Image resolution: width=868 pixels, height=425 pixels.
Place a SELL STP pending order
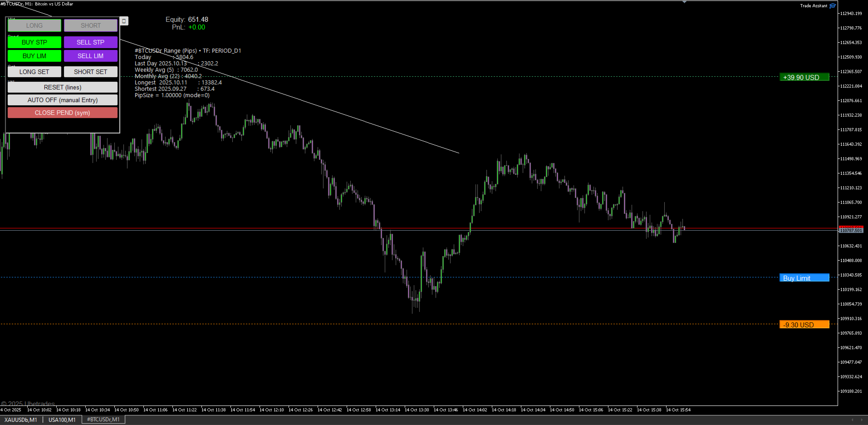tap(91, 42)
